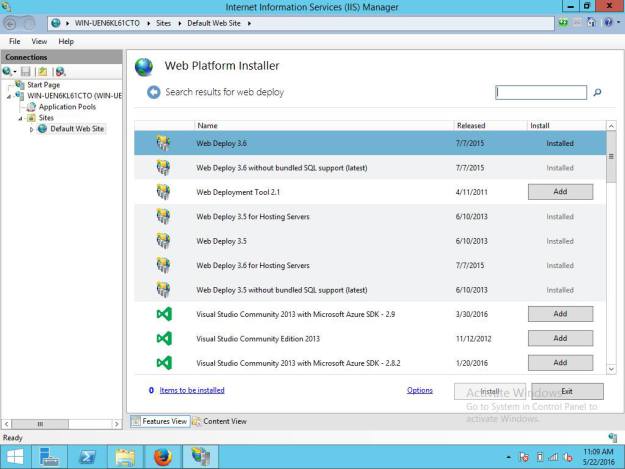The width and height of the screenshot is (625, 469).
Task: Click the Exit button
Action: [567, 391]
